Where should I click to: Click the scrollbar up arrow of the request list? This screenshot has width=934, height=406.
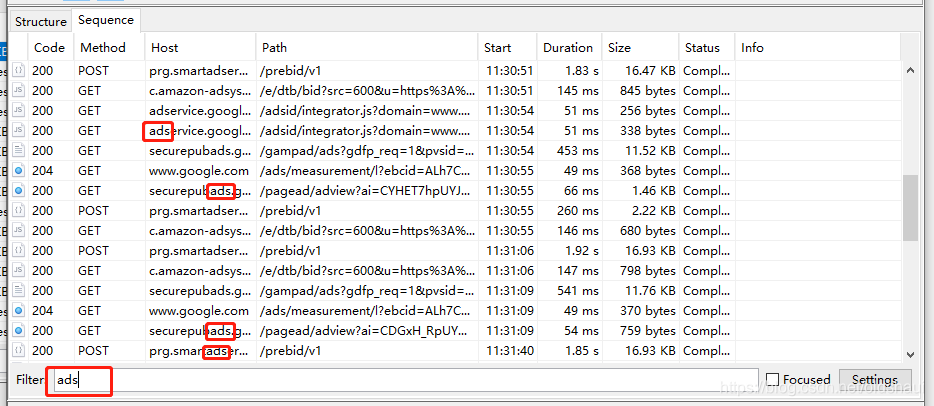click(x=910, y=70)
